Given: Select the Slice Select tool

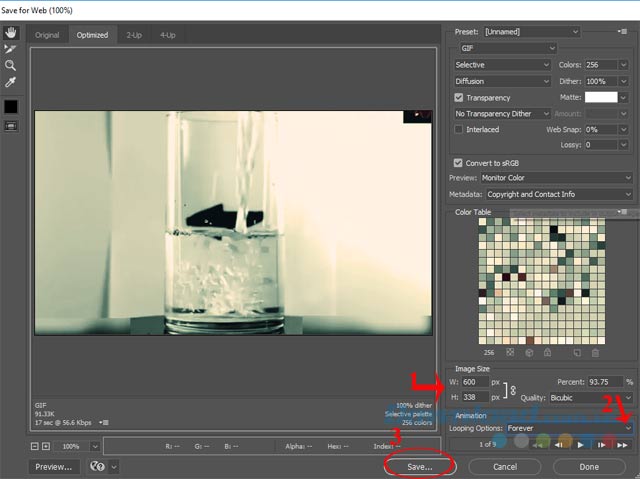Looking at the screenshot, I should 11,48.
